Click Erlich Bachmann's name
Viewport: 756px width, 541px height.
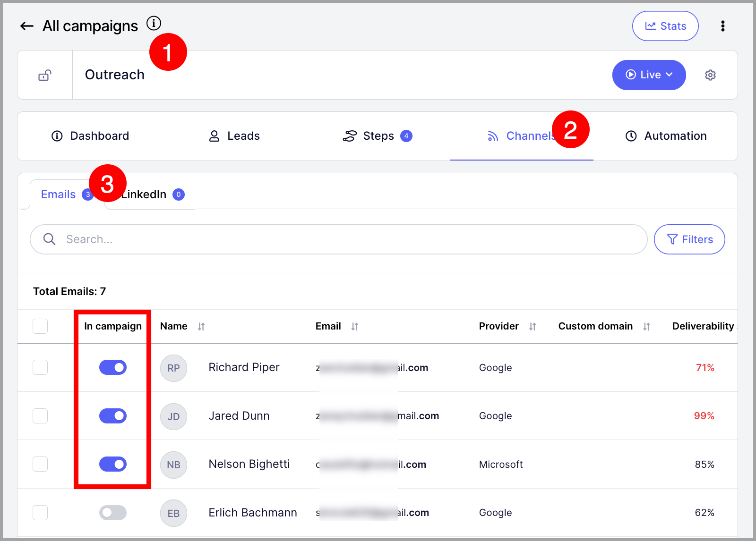click(253, 513)
